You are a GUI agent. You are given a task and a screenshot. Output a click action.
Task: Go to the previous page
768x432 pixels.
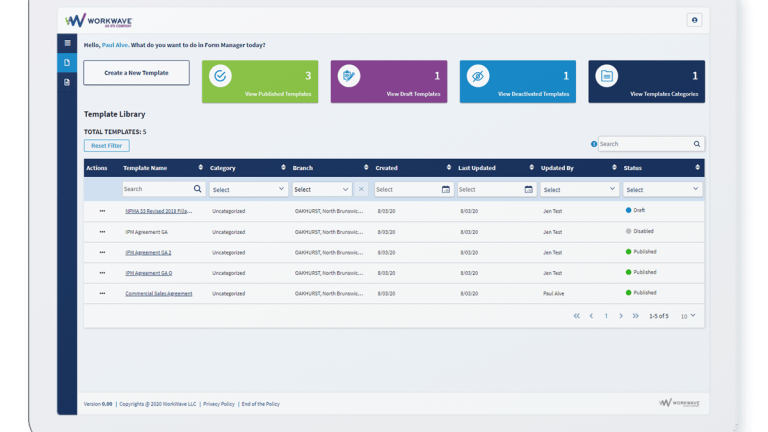coord(591,316)
